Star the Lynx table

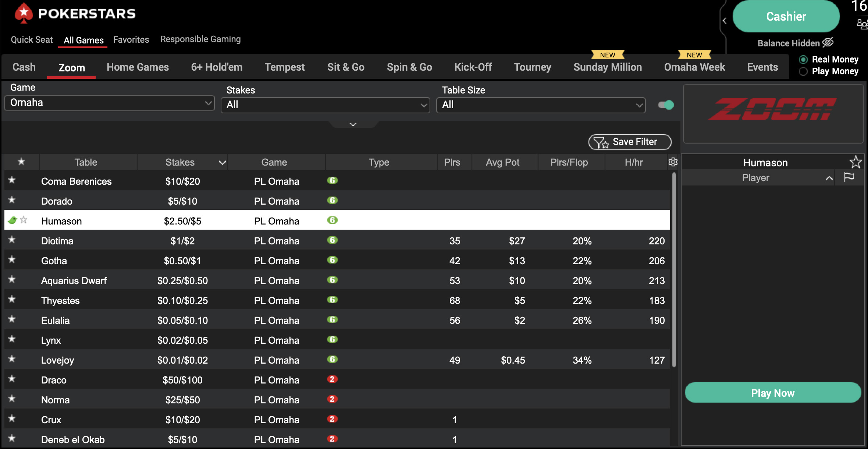12,339
